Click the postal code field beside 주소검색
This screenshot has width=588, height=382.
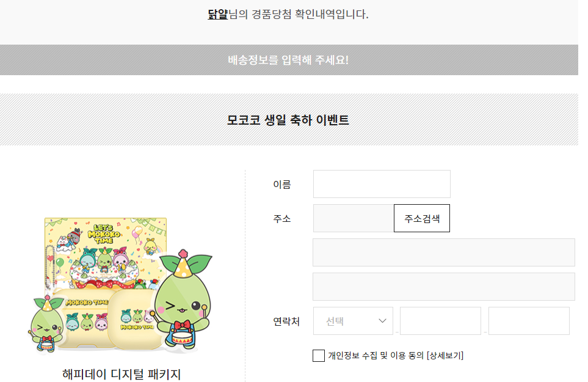(x=353, y=218)
